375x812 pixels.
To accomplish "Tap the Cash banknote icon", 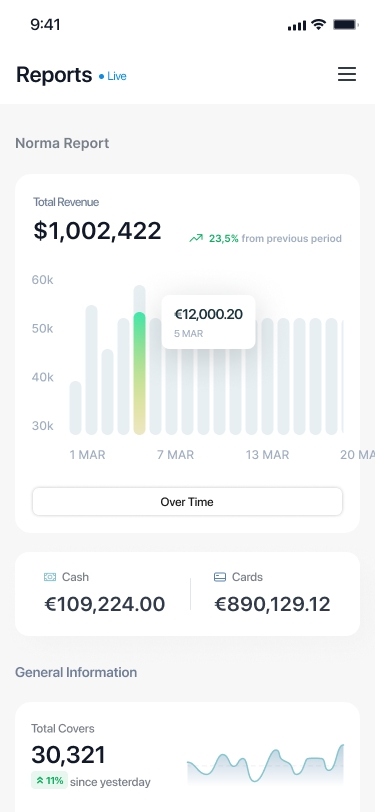I will (x=50, y=577).
